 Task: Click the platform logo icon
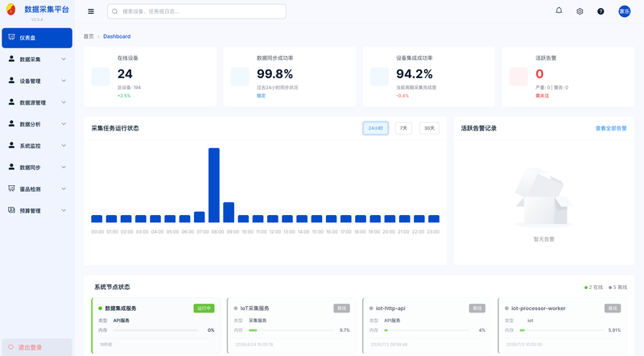(x=11, y=10)
